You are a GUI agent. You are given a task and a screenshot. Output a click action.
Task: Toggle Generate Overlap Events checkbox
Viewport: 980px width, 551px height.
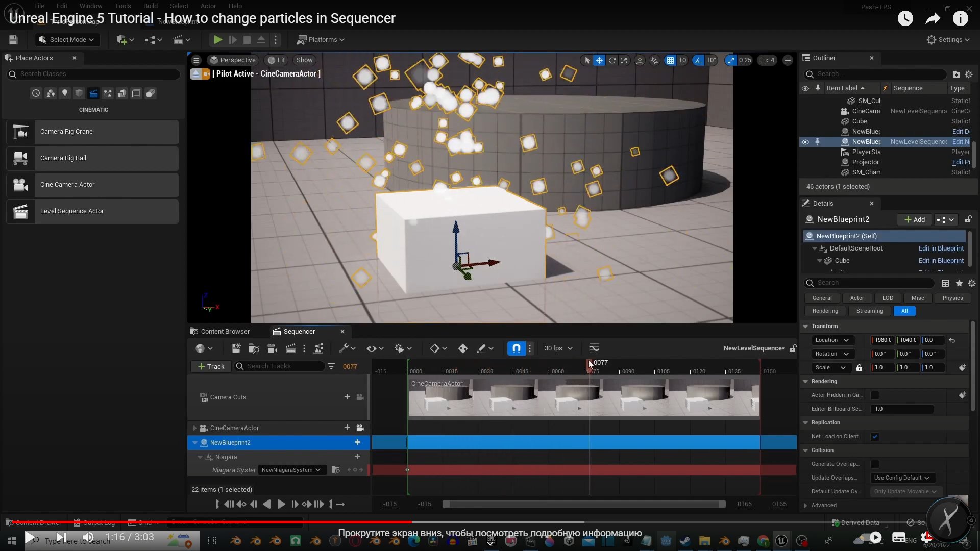point(875,464)
